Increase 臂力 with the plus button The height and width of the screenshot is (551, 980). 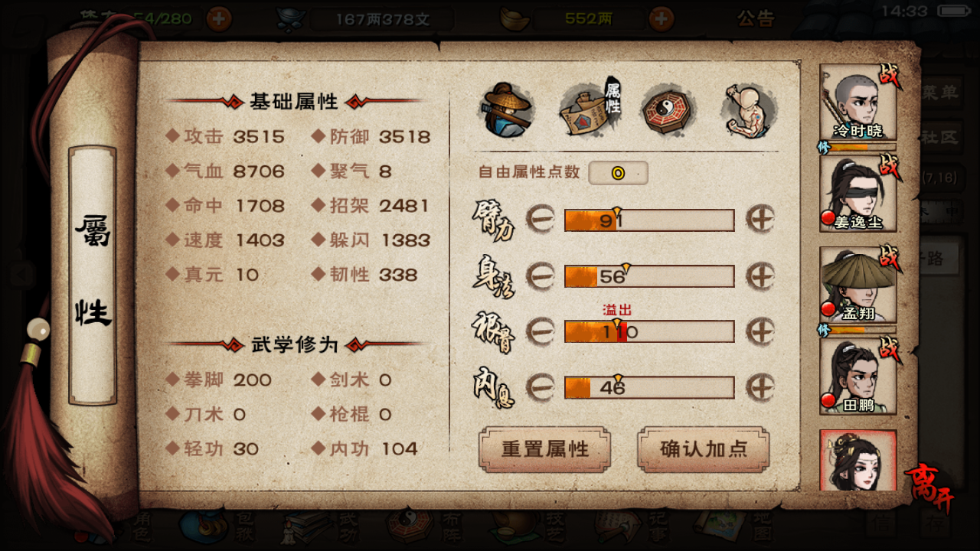[760, 220]
